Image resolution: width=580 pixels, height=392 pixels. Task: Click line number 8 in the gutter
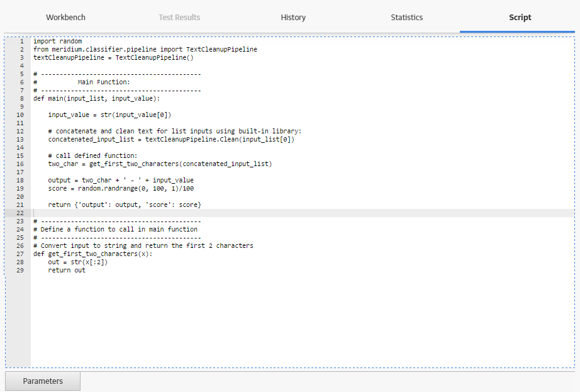coord(20,98)
